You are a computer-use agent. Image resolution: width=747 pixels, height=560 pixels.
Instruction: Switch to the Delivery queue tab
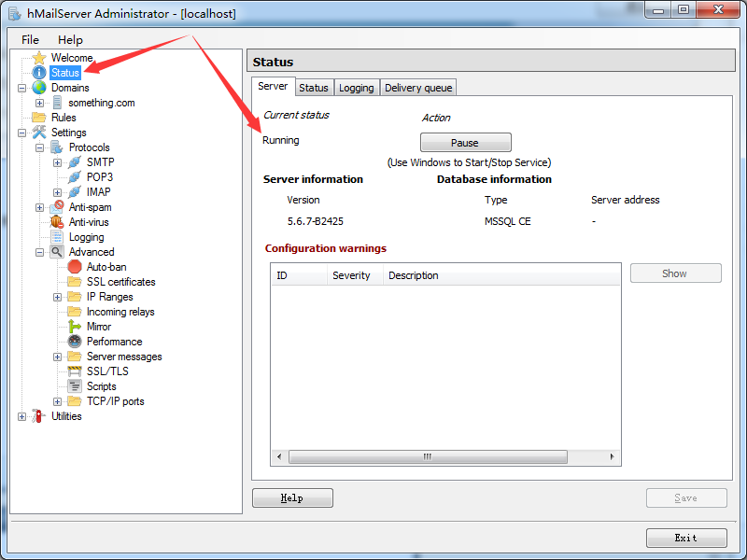(418, 88)
